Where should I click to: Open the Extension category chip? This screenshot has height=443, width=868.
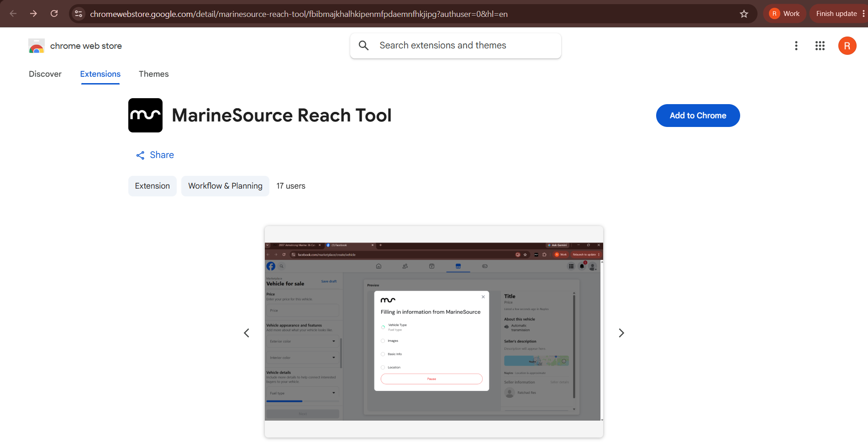tap(153, 186)
